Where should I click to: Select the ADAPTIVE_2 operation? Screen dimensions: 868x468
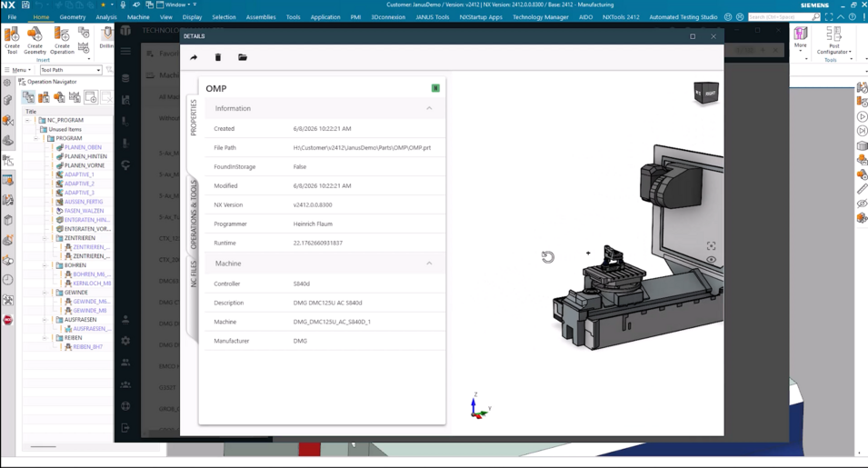tap(79, 184)
